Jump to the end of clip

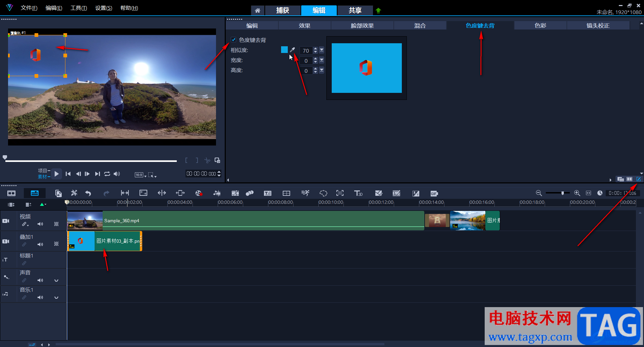[97, 174]
